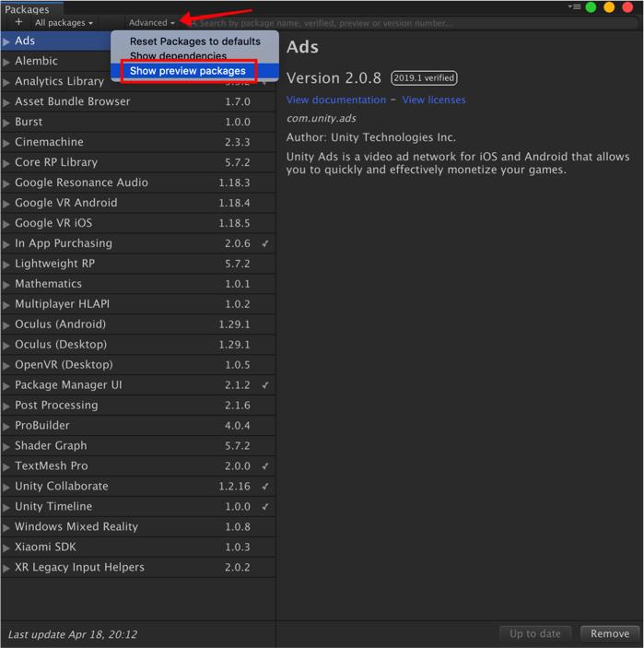Image resolution: width=644 pixels, height=648 pixels.
Task: Select the Xiaomi SDK package
Action: pyautogui.click(x=138, y=548)
